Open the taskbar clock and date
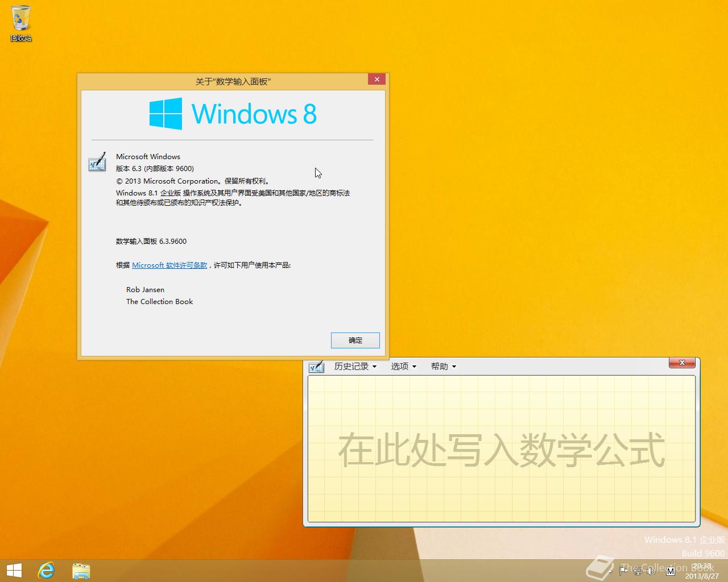The image size is (728, 582). [702, 571]
